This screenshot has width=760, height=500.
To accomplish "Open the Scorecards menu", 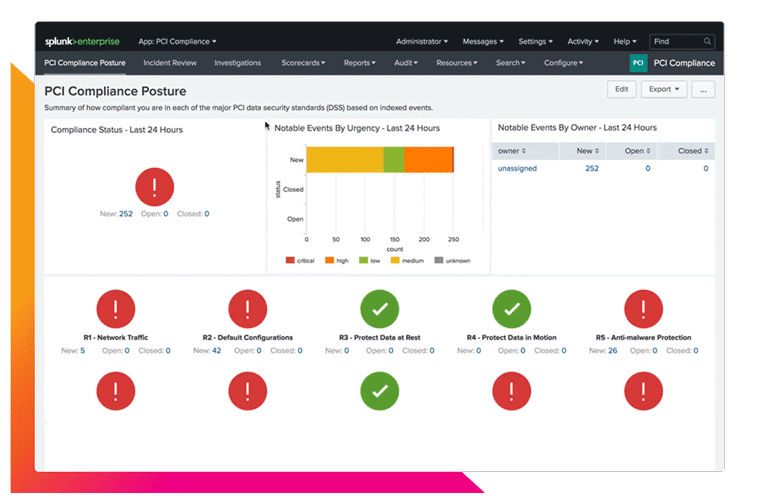I will [303, 63].
